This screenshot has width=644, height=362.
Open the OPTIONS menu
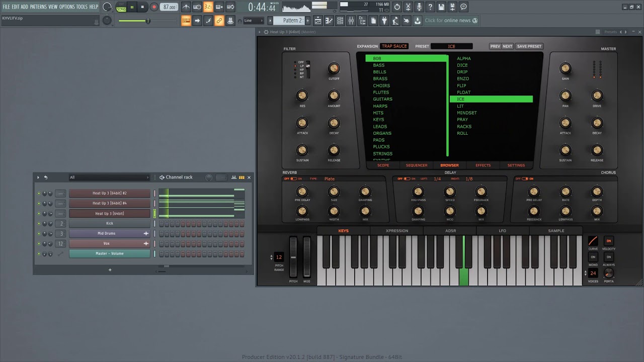[67, 7]
